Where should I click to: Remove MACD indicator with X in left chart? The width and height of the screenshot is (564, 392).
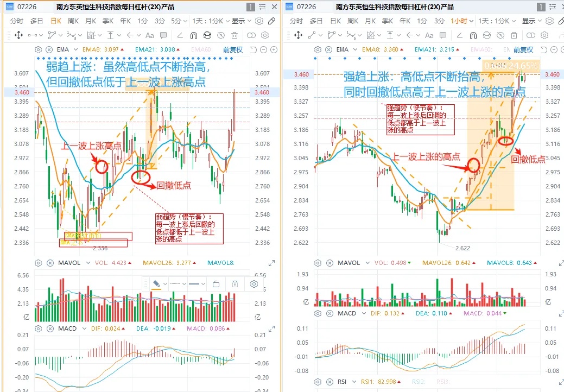click(x=50, y=328)
